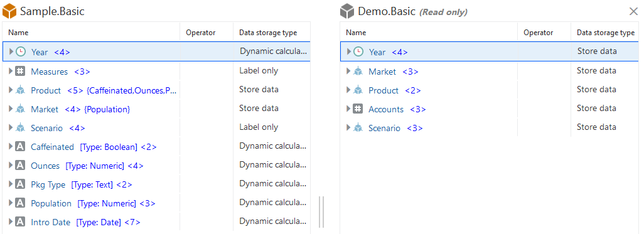Click the clock icon for Year in Sample.Basic
The height and width of the screenshot is (234, 644).
click(x=21, y=51)
